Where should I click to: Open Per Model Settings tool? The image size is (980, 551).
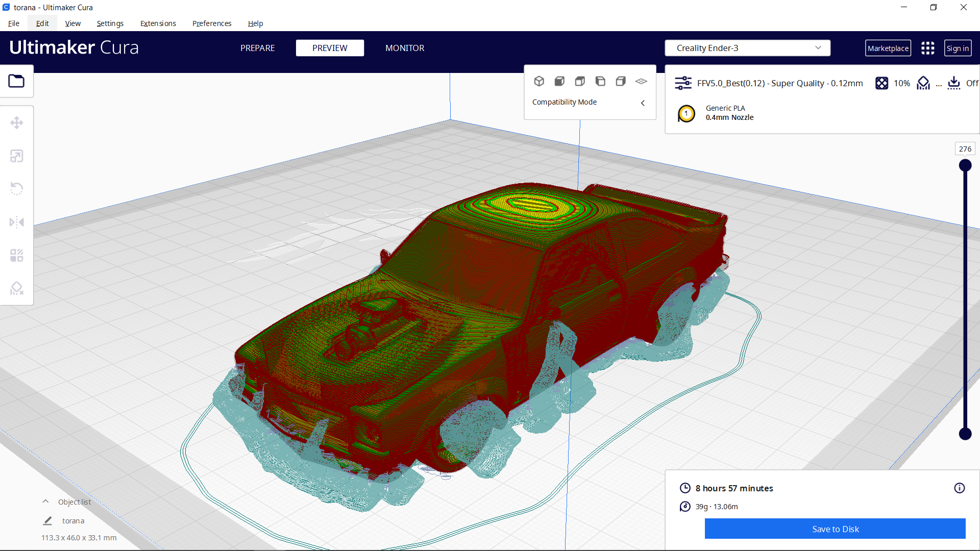click(17, 255)
